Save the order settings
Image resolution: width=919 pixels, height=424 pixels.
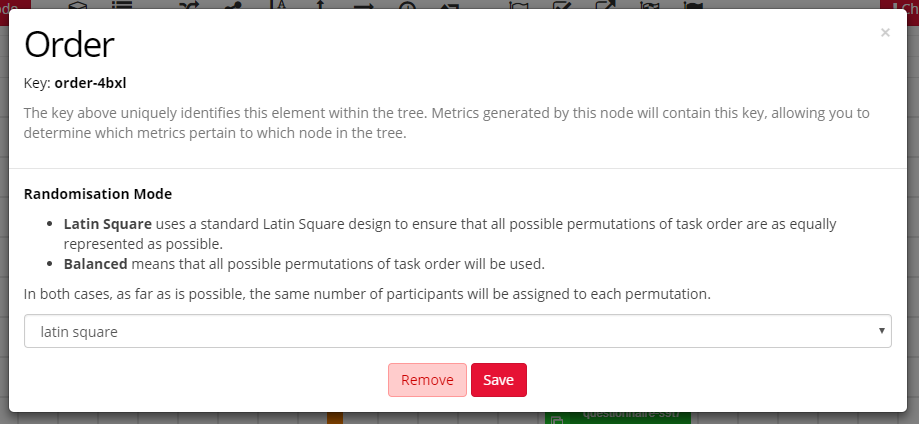pos(498,380)
